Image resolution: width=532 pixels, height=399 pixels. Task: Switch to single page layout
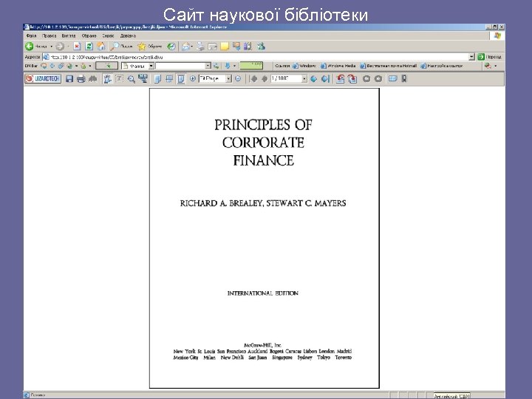pyautogui.click(x=157, y=79)
